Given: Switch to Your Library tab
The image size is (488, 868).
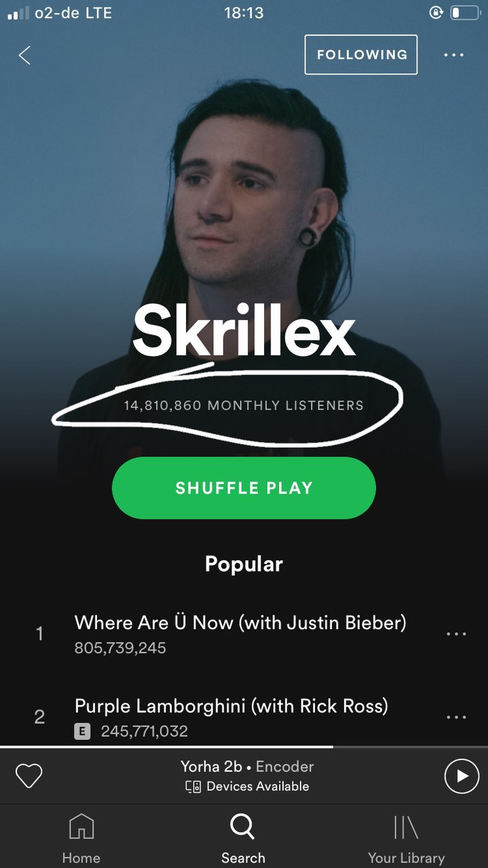Looking at the screenshot, I should tap(406, 838).
